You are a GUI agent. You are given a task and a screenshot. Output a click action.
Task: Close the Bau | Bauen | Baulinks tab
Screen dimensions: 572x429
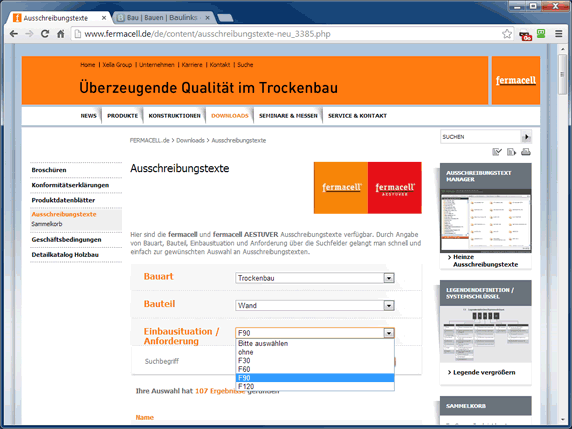tap(208, 18)
